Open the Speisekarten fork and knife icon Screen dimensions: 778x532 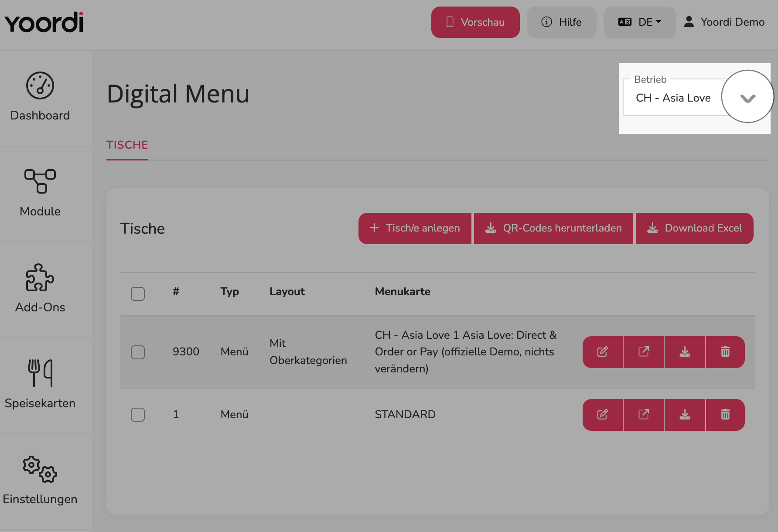(40, 373)
